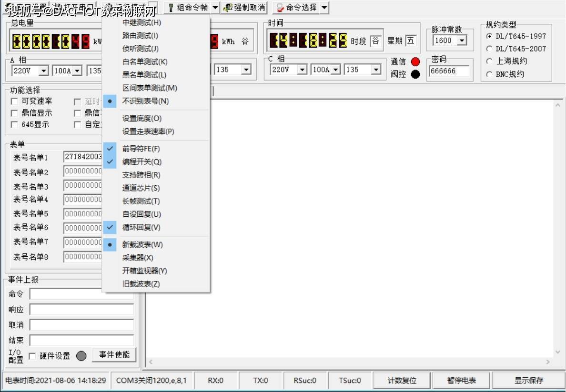
Task: Click the checkmark beside 循环回复(V)
Action: (x=110, y=228)
